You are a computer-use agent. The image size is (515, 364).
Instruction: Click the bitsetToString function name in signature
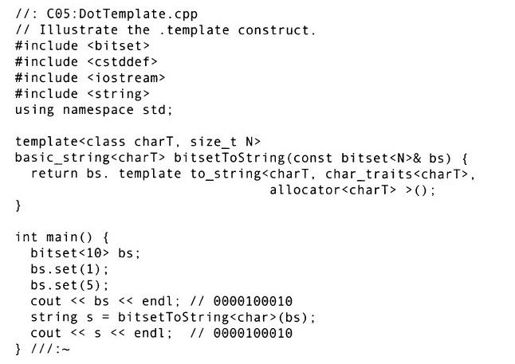click(x=229, y=158)
